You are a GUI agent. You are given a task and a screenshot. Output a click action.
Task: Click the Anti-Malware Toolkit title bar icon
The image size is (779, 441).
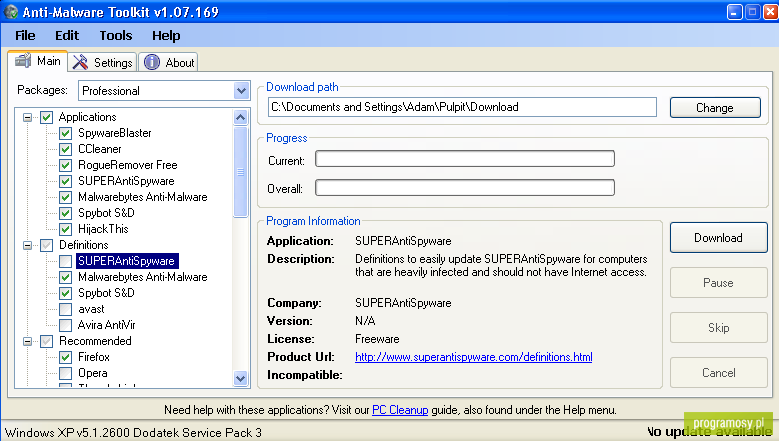[11, 11]
